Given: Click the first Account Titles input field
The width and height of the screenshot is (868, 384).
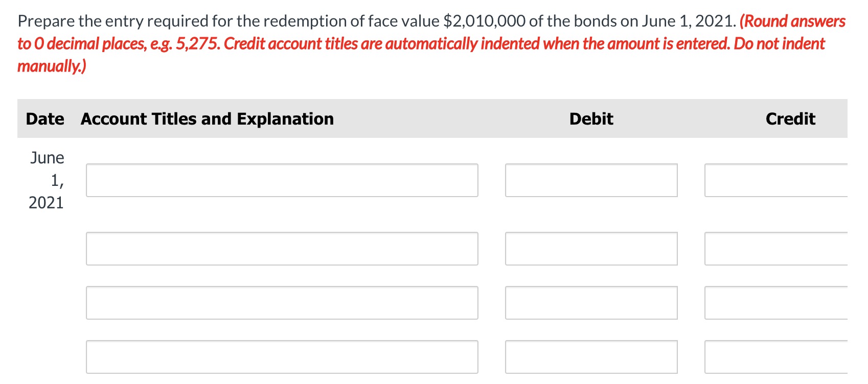Looking at the screenshot, I should click(281, 180).
